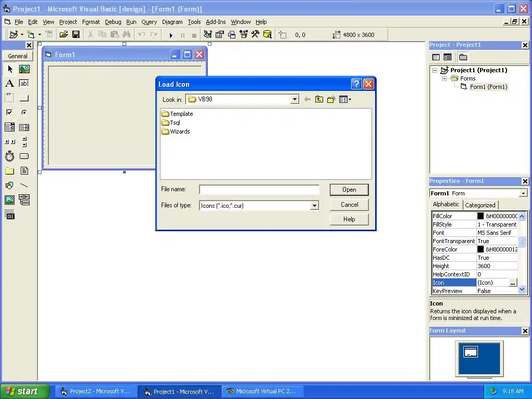The width and height of the screenshot is (532, 399).
Task: Click the ForeColor black swatch
Action: point(481,249)
